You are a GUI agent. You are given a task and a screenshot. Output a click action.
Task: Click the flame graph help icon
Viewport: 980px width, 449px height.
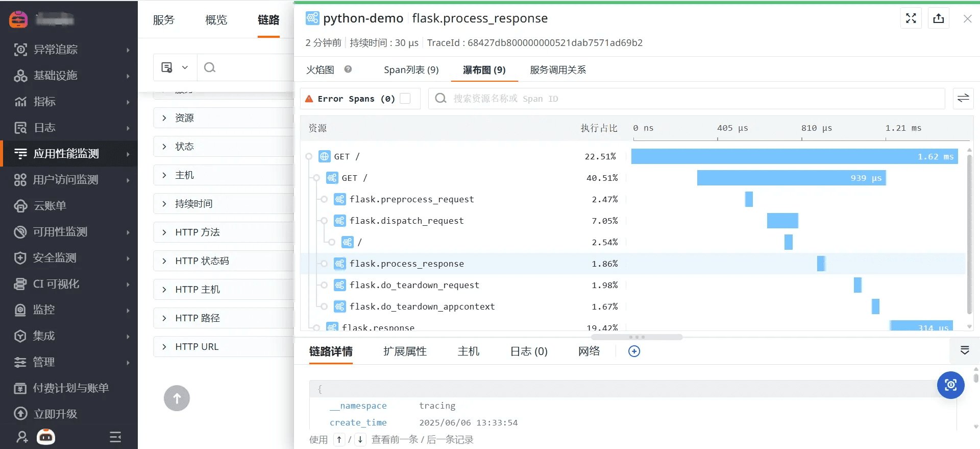click(x=348, y=69)
